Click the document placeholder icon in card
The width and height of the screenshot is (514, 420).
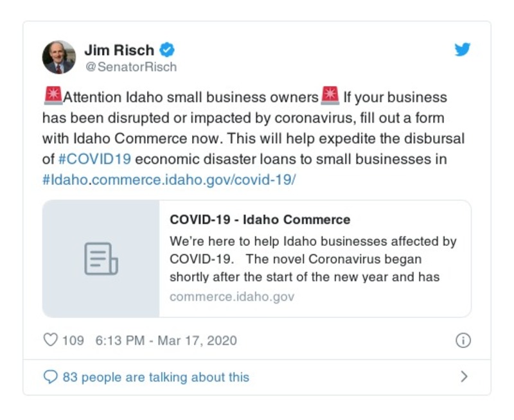click(x=101, y=259)
